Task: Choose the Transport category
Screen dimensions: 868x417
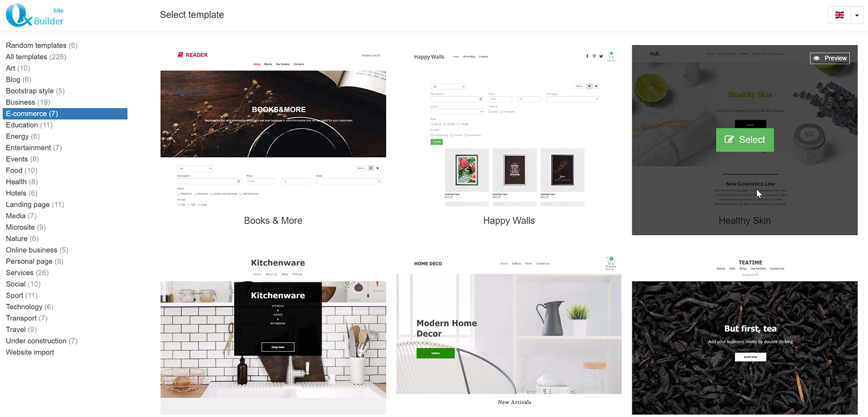Action: [27, 318]
